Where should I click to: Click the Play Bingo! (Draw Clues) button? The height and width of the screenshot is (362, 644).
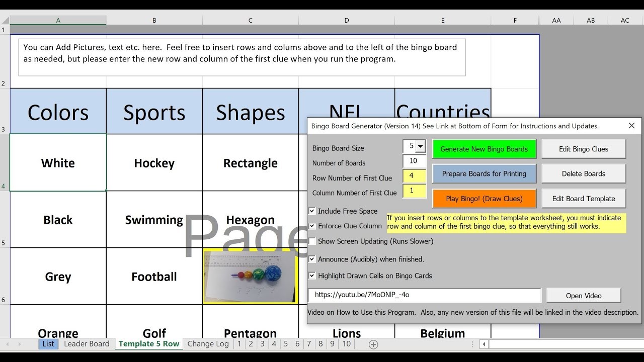click(484, 199)
